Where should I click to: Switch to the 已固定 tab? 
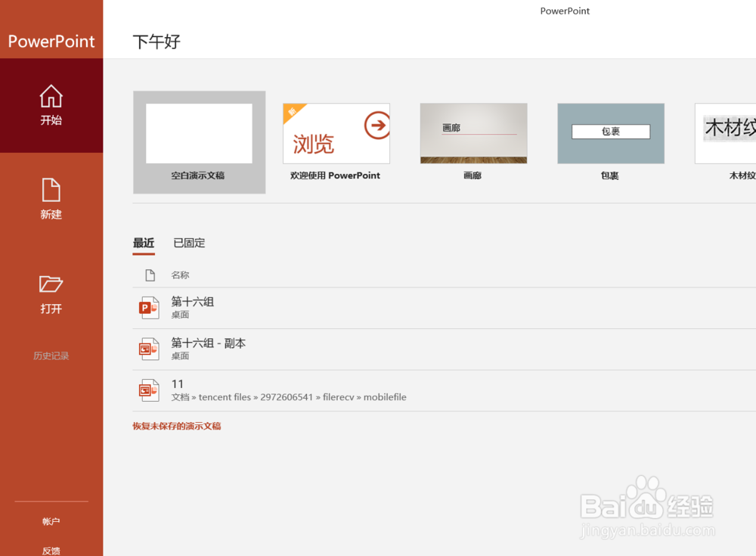point(189,244)
